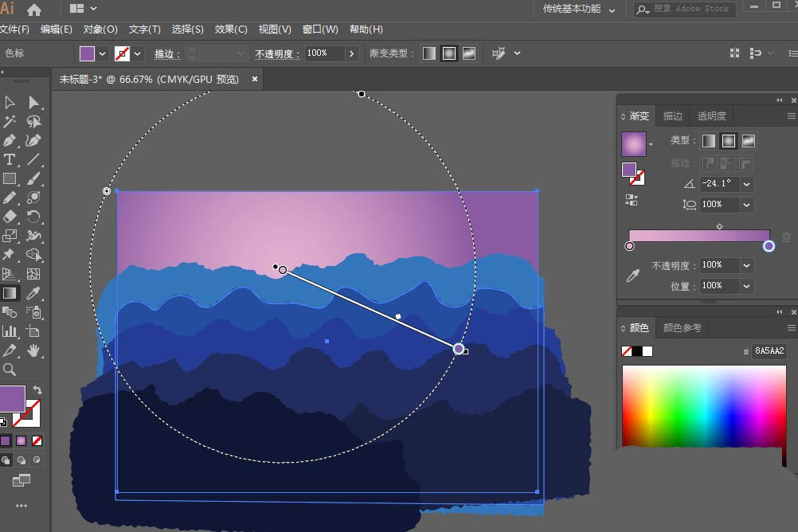Choose the Rectangle tool
The width and height of the screenshot is (798, 532).
[x=10, y=178]
